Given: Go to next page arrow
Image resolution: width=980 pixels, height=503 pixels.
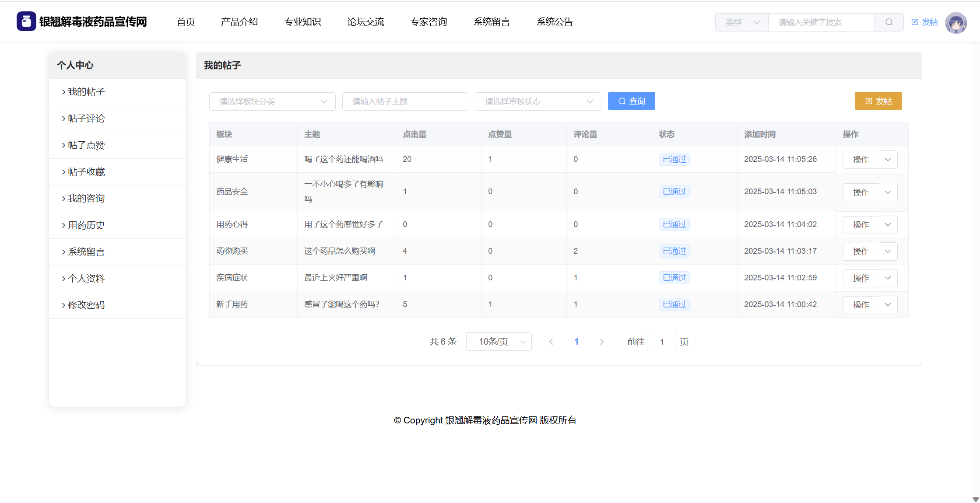Looking at the screenshot, I should [x=601, y=342].
